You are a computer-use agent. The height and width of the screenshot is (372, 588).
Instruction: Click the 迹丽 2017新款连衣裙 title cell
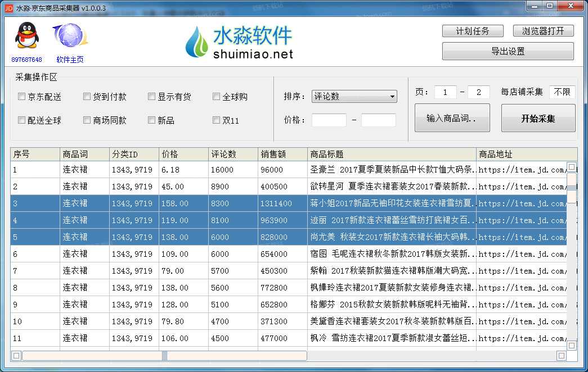click(392, 220)
